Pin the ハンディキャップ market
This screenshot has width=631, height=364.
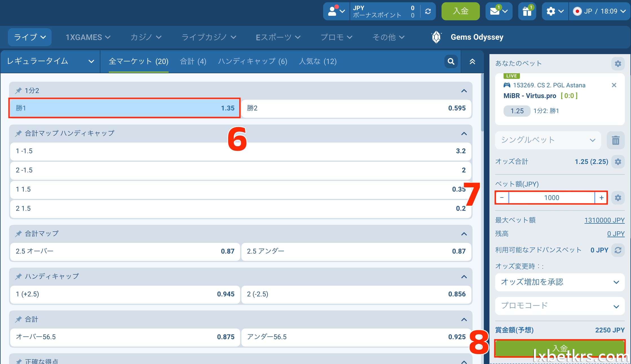pos(18,276)
